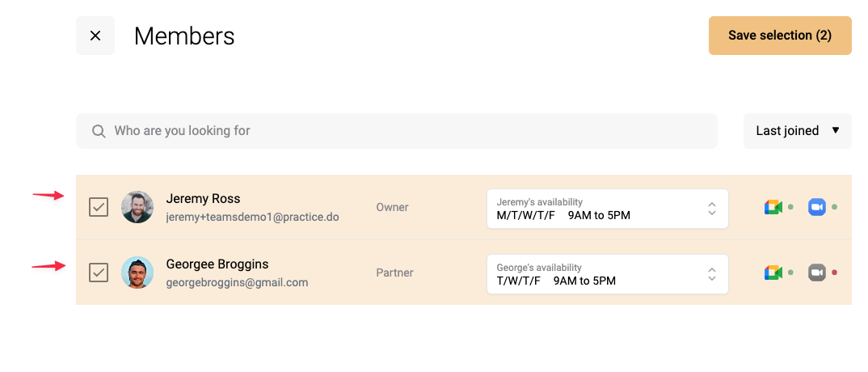Click Georgee Broggins's profile avatar

[137, 273]
